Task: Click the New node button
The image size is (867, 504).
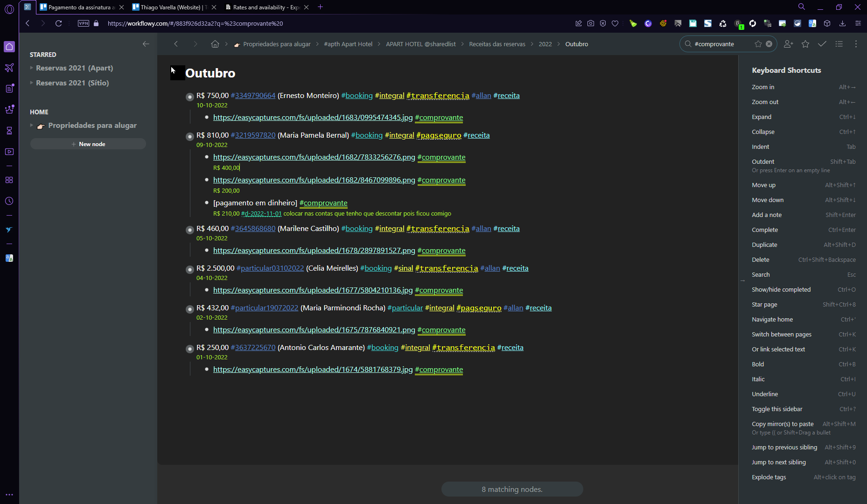Action: click(x=88, y=144)
